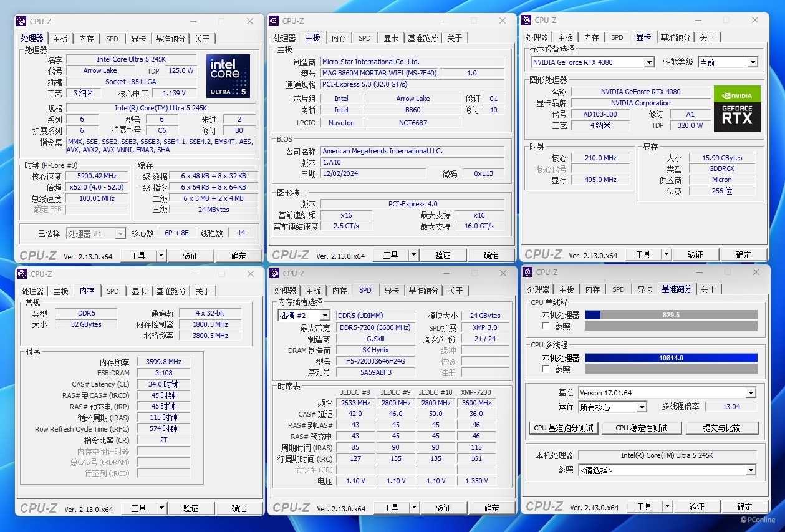Switch to 内存 tab in the 基准跑分 window
785x532 pixels.
[x=592, y=289]
